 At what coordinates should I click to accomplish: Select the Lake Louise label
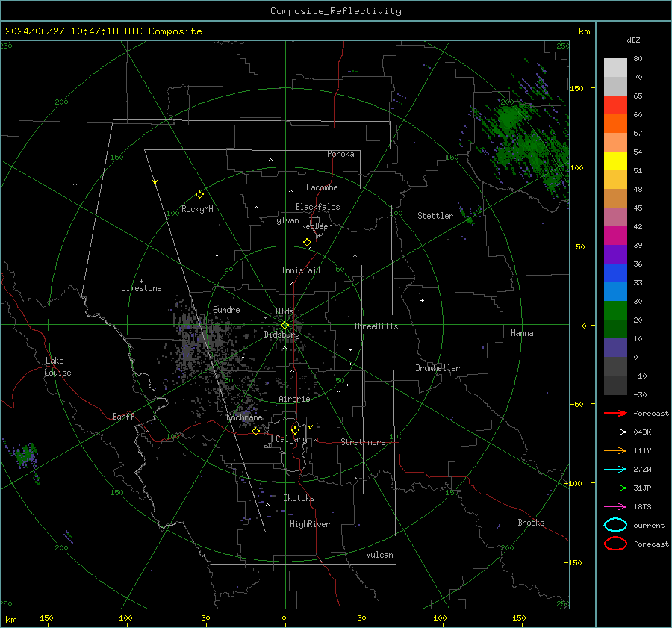coord(57,367)
